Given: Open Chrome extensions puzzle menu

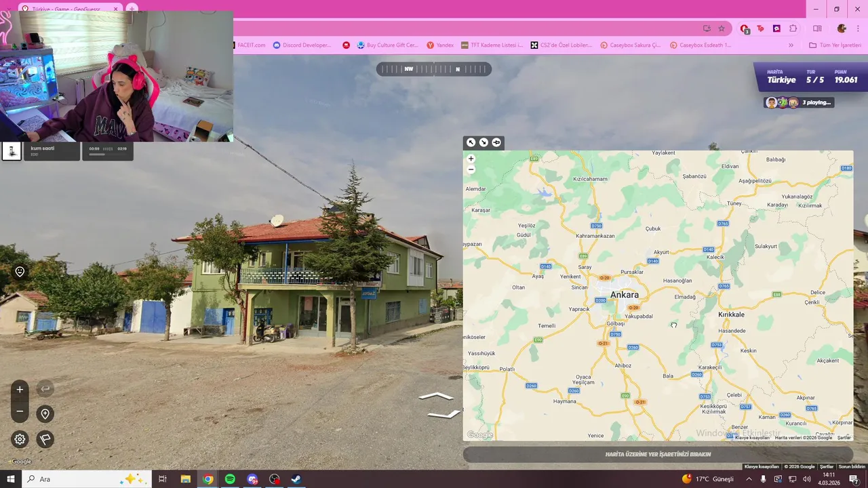Looking at the screenshot, I should 793,28.
